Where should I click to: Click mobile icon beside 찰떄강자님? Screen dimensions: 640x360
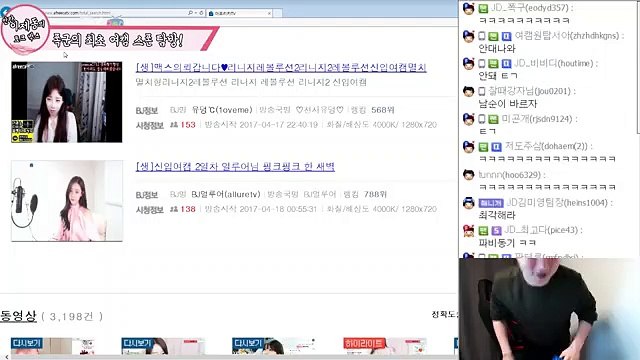tap(482, 91)
